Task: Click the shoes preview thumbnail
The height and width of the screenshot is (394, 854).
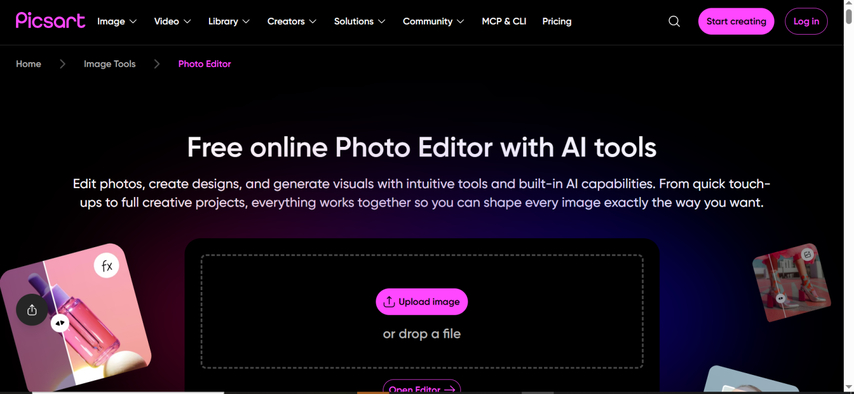Action: (792, 283)
